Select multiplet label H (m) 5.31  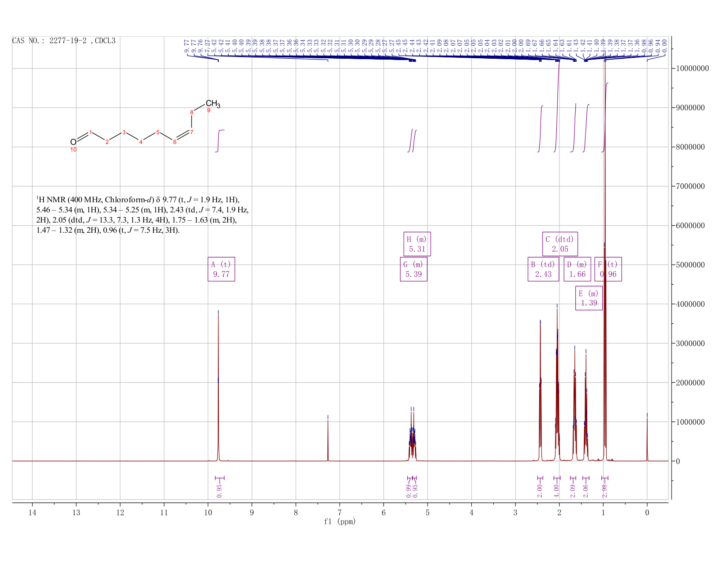point(417,244)
